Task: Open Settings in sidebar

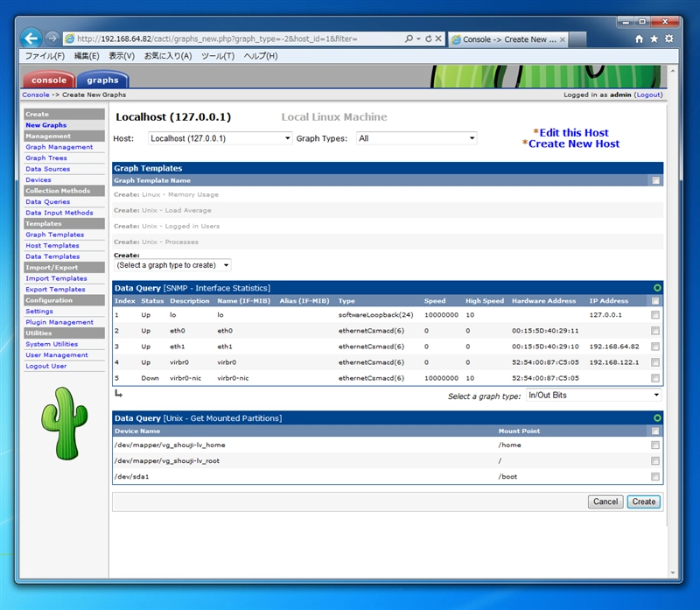Action: pyautogui.click(x=39, y=312)
